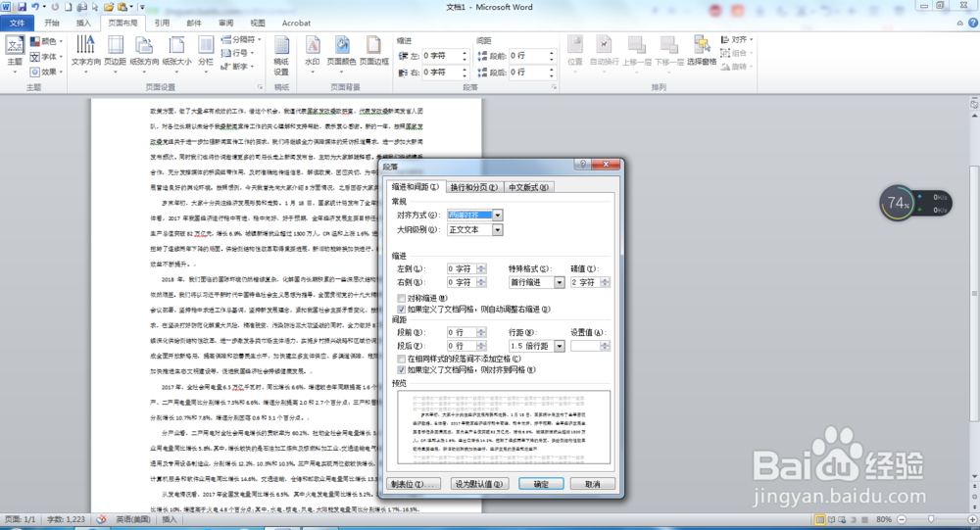Click the vertical document scrollbar
The height and width of the screenshot is (530, 980).
(x=974, y=293)
